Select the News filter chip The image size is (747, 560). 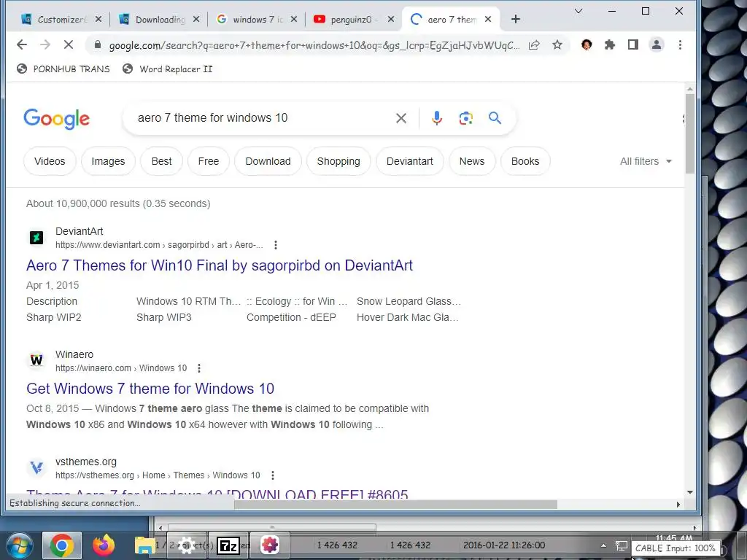(x=472, y=161)
